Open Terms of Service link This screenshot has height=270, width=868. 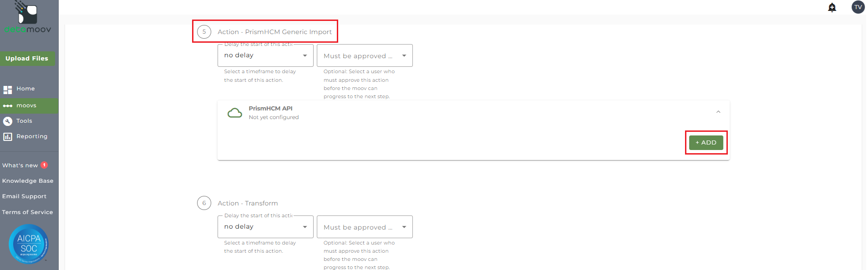pos(27,212)
